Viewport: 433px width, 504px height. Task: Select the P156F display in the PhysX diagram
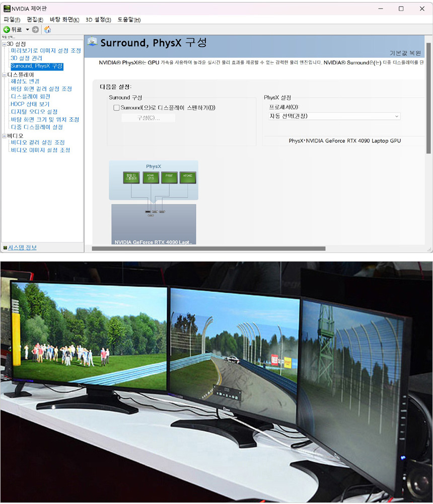pyautogui.click(x=169, y=177)
